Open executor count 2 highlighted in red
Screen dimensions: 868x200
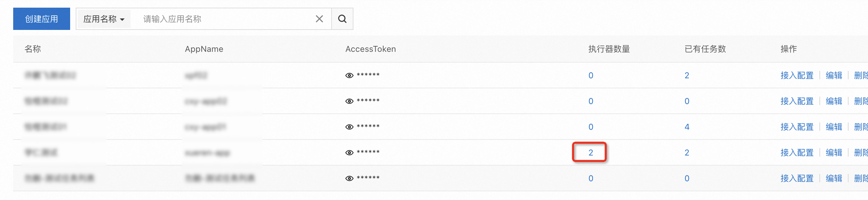pyautogui.click(x=591, y=153)
